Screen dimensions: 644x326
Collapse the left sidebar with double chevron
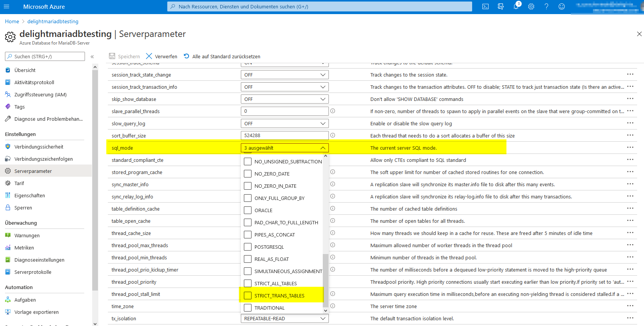click(92, 57)
